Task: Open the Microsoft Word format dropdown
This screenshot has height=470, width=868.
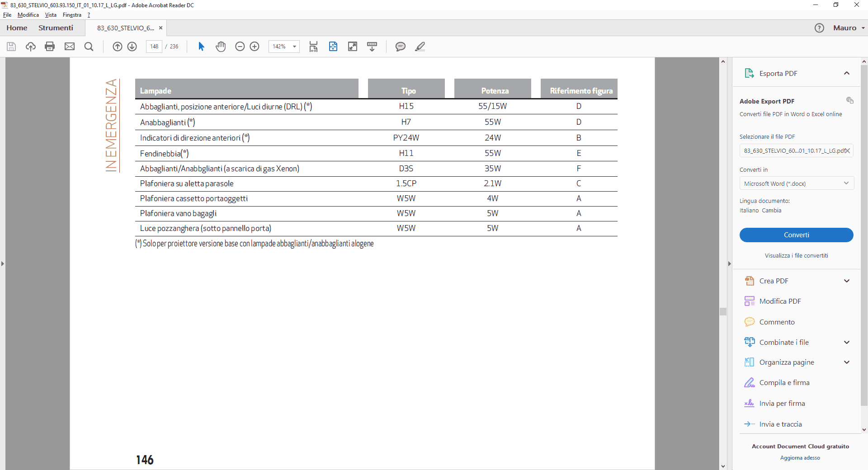Action: click(796, 183)
